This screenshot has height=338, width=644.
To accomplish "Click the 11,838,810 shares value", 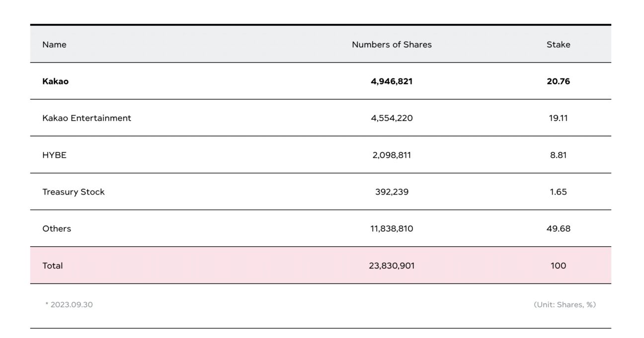I will point(392,229).
